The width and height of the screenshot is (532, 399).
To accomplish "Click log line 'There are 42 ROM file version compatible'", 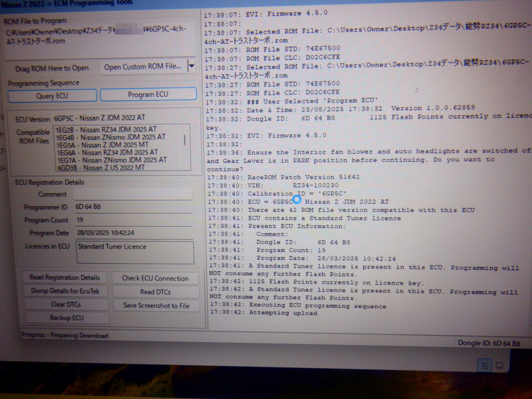I will tap(341, 210).
